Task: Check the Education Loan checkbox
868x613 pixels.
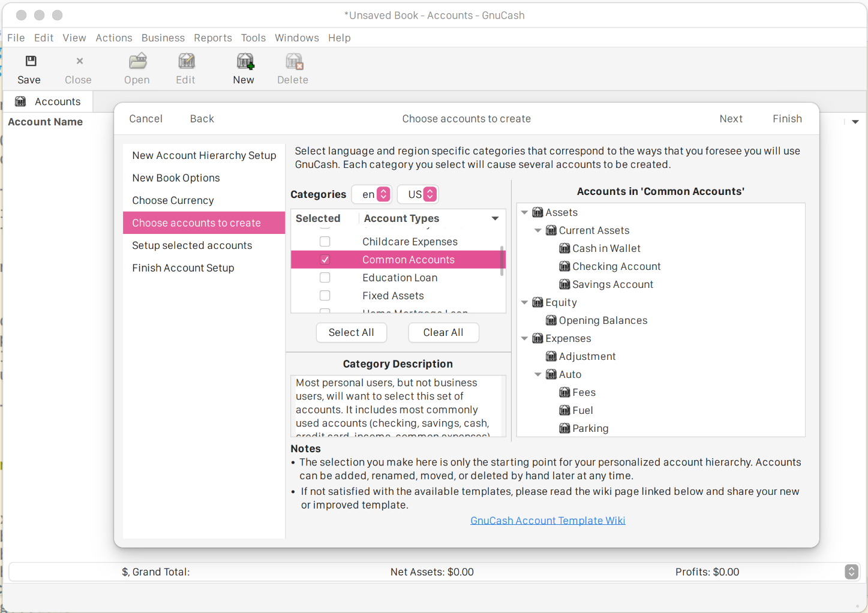Action: coord(325,278)
